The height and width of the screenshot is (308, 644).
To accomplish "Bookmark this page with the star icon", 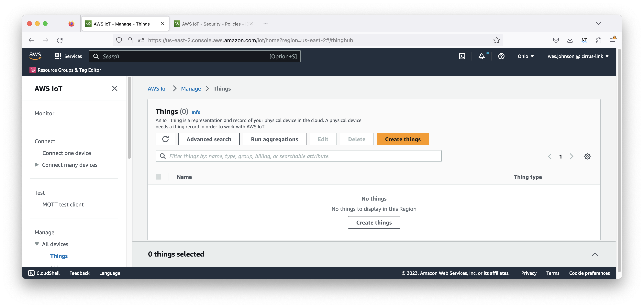I will [x=496, y=40].
